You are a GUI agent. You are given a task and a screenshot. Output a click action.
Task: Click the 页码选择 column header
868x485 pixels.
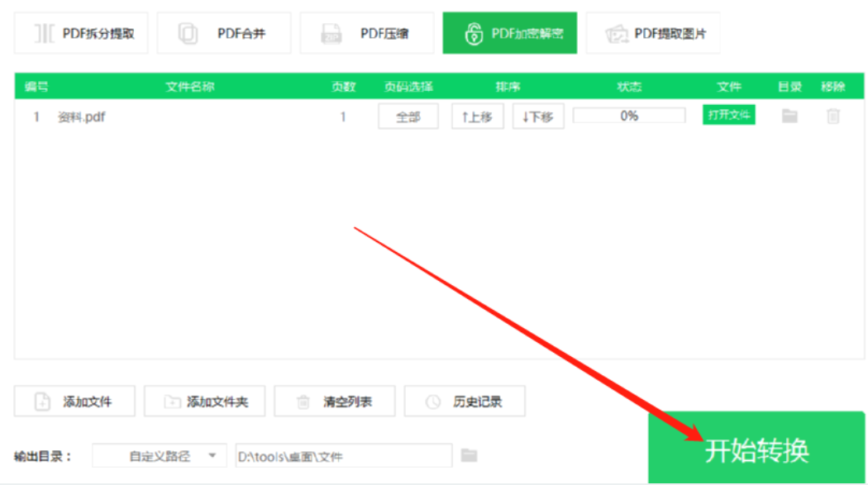tap(408, 86)
